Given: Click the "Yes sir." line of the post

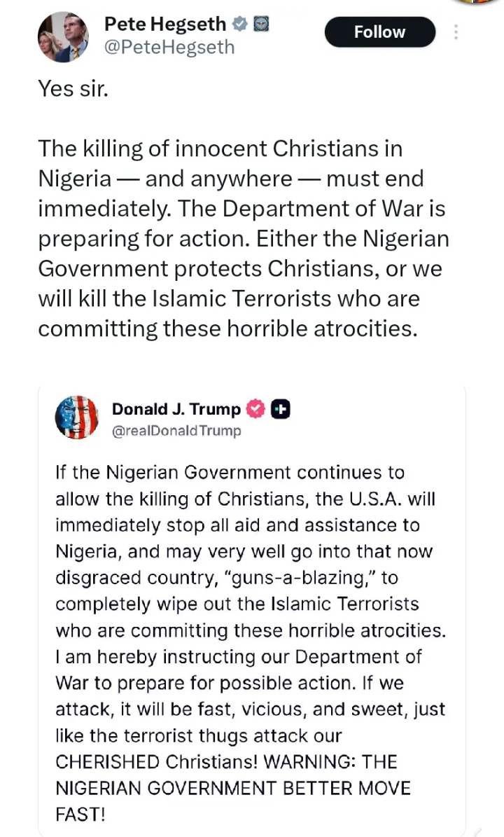Looking at the screenshot, I should pos(73,89).
